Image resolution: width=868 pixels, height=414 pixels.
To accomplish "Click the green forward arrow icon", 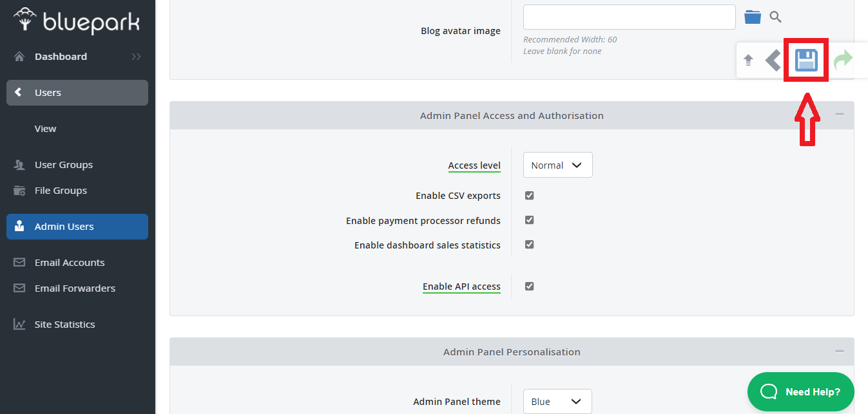I will [x=843, y=61].
